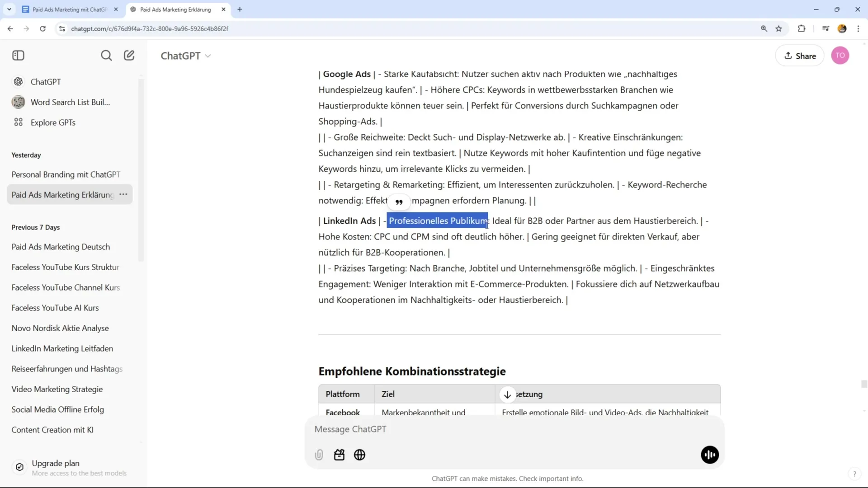
Task: Open the media control icon in Chrome toolbar
Action: (x=826, y=28)
